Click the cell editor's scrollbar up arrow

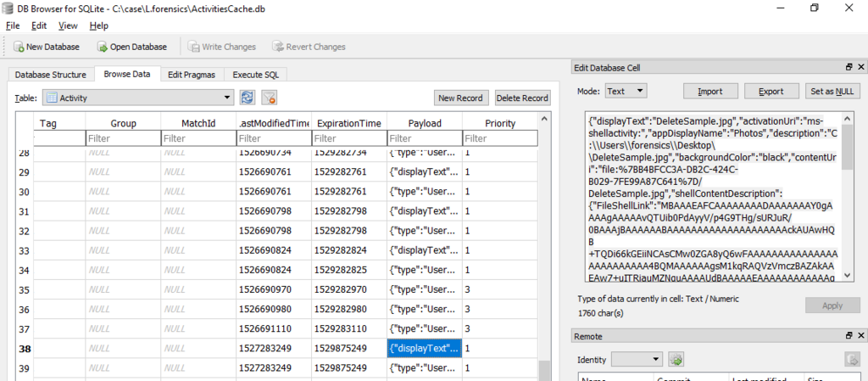click(847, 118)
